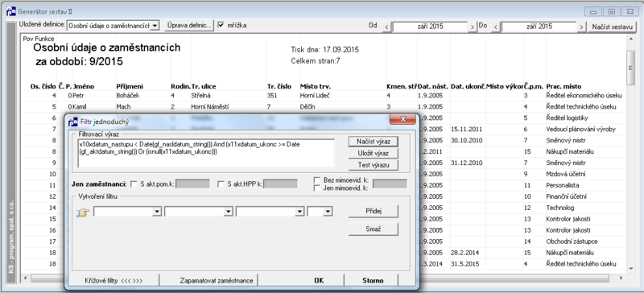Click the pointing hand icon in Vytvoření filtru

(83, 213)
